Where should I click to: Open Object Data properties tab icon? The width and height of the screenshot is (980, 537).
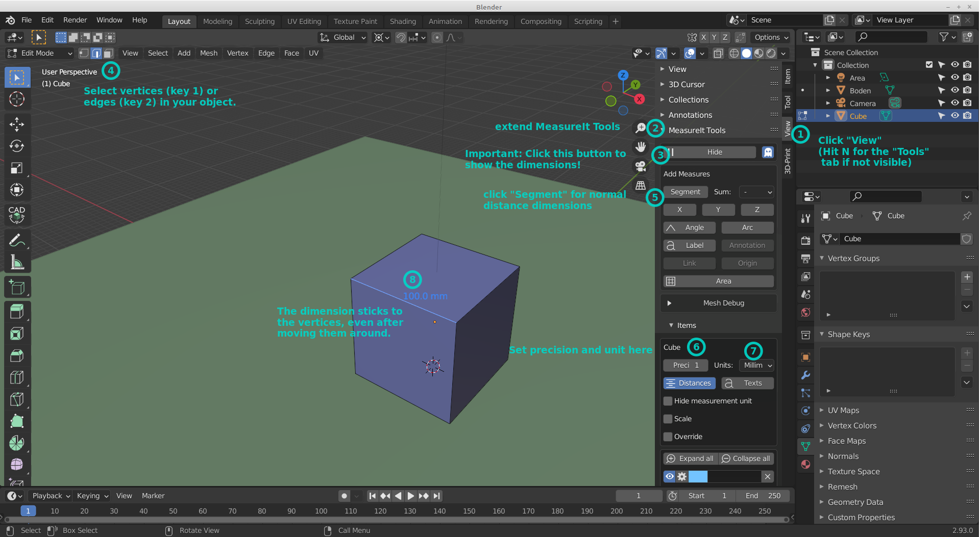805,446
